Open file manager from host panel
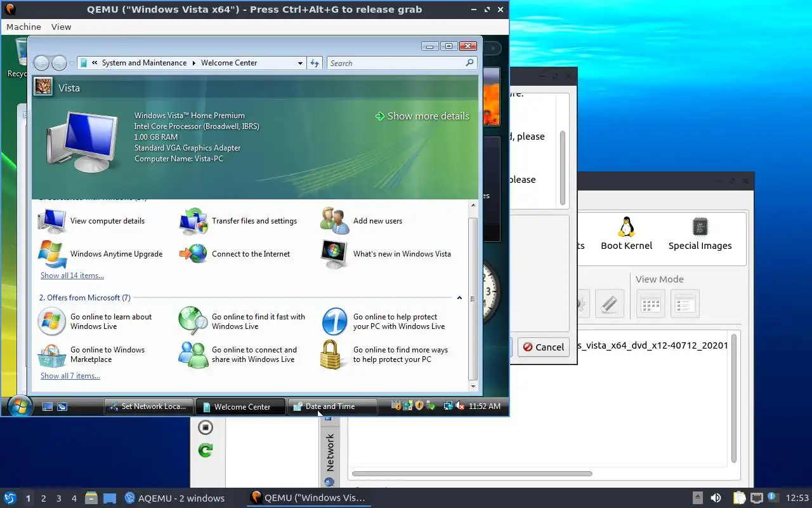The width and height of the screenshot is (812, 508). click(91, 498)
